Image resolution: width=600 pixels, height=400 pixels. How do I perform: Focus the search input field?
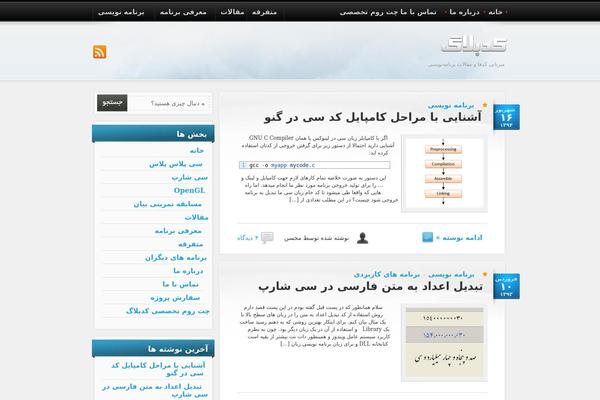(169, 103)
